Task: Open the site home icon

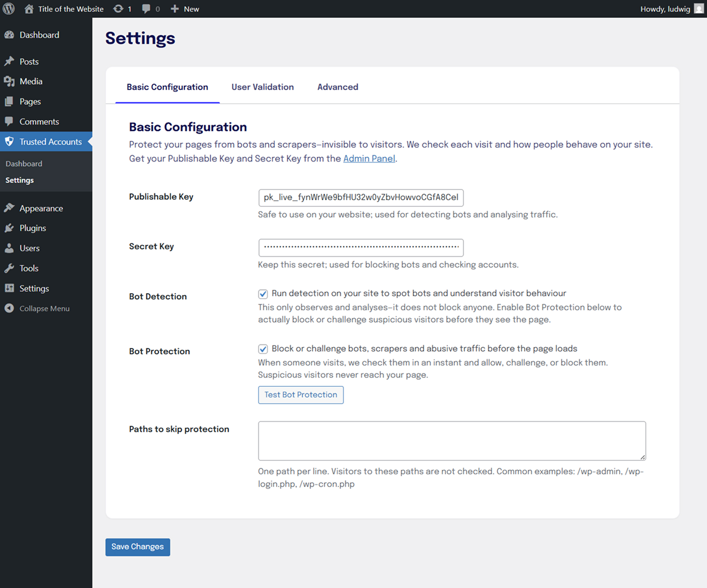Action: (29, 9)
